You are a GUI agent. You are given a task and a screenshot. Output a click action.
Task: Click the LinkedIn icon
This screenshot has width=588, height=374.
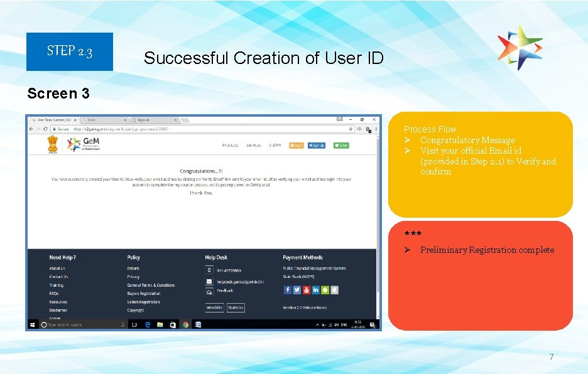[x=316, y=291]
